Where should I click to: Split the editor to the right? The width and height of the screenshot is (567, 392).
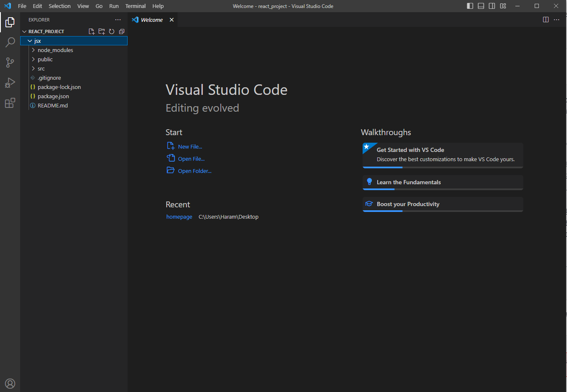[546, 20]
